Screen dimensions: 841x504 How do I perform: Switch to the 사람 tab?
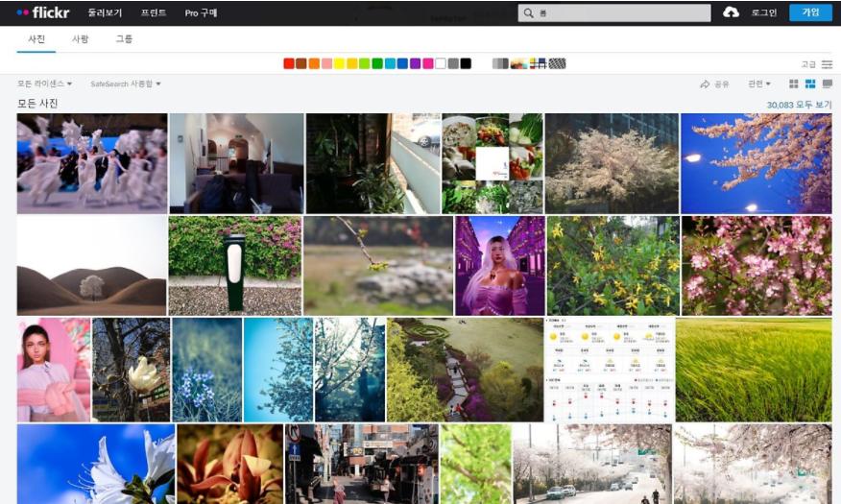[x=80, y=39]
